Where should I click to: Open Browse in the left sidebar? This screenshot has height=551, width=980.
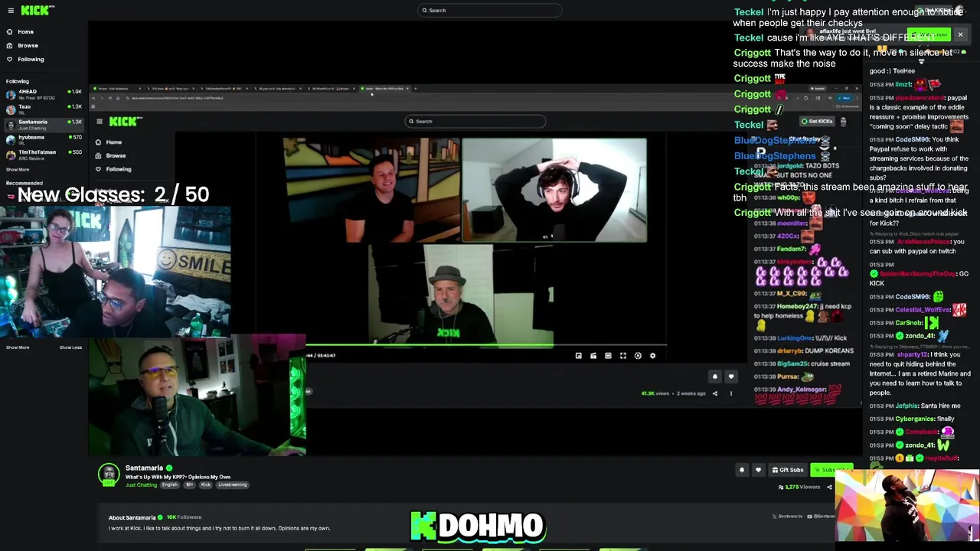coord(28,45)
